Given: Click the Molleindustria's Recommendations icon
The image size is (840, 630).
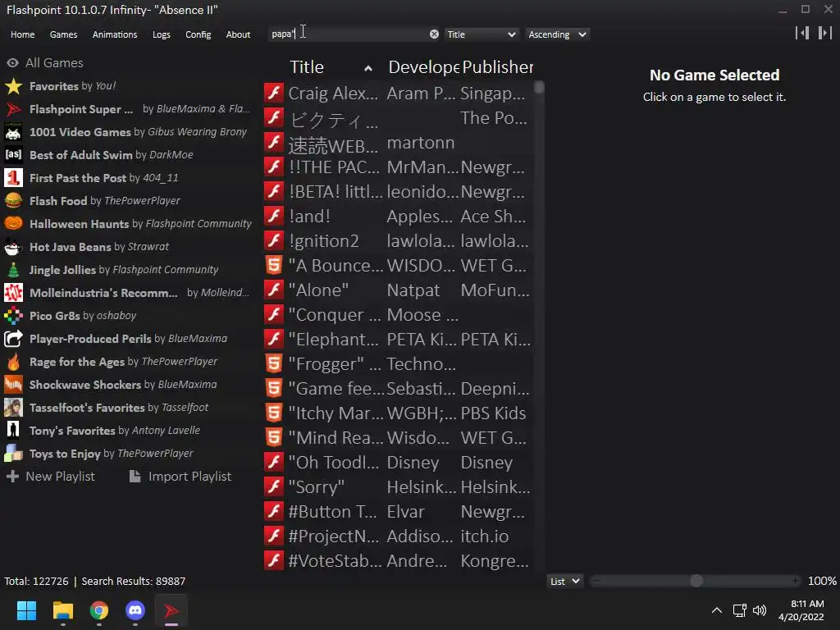Looking at the screenshot, I should coord(13,293).
